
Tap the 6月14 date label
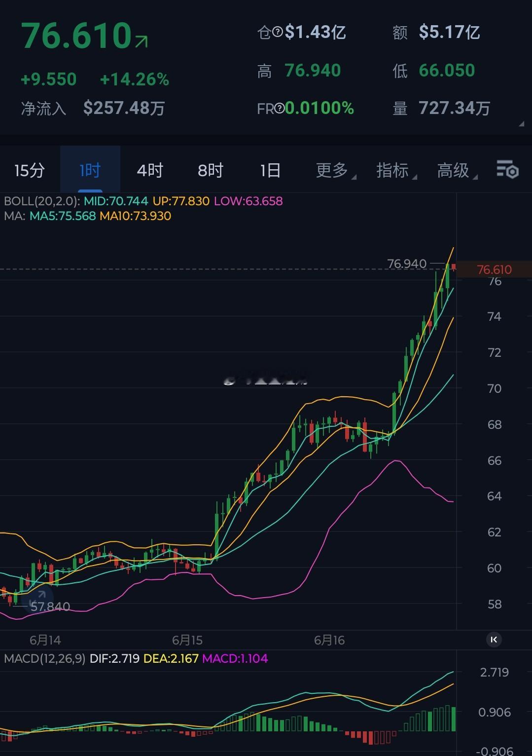pyautogui.click(x=45, y=640)
